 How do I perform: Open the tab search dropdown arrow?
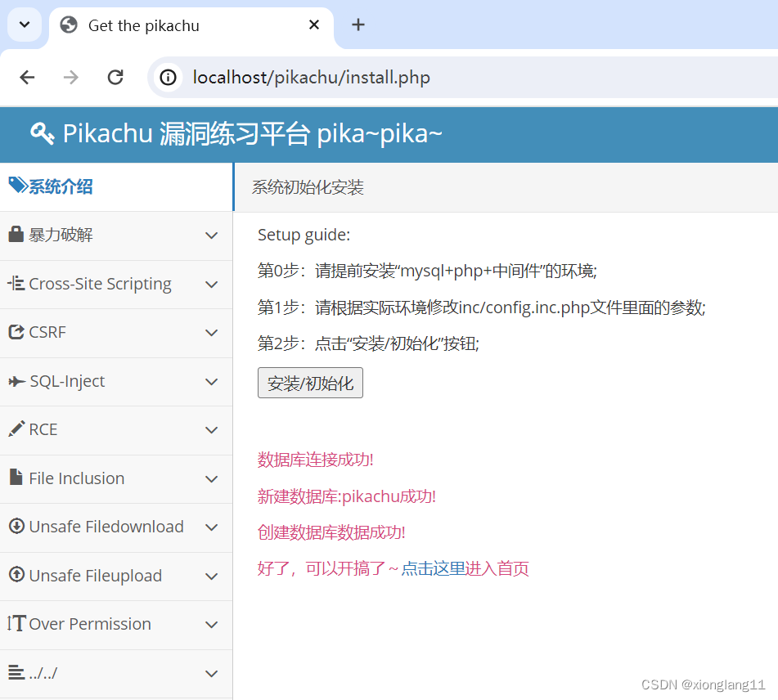pos(25,25)
